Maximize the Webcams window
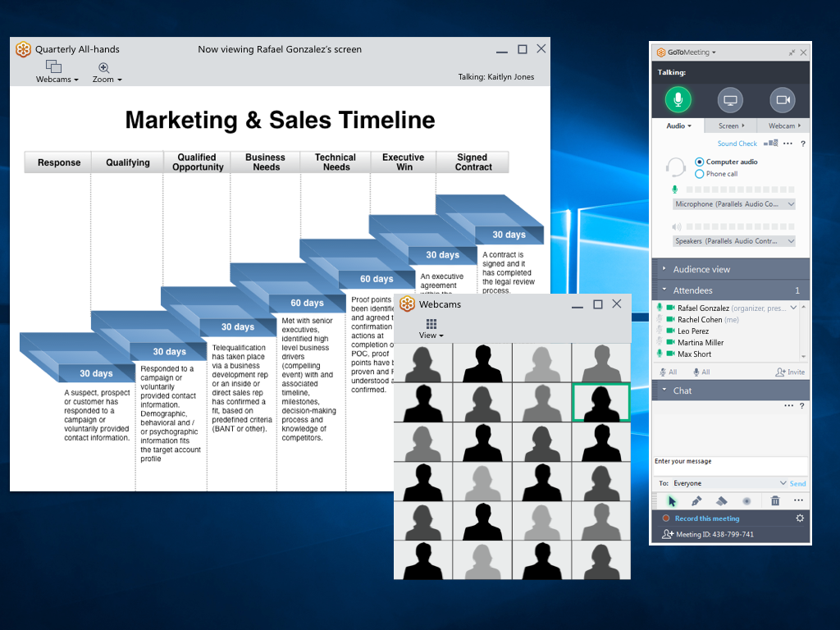The width and height of the screenshot is (840, 630). [x=598, y=304]
